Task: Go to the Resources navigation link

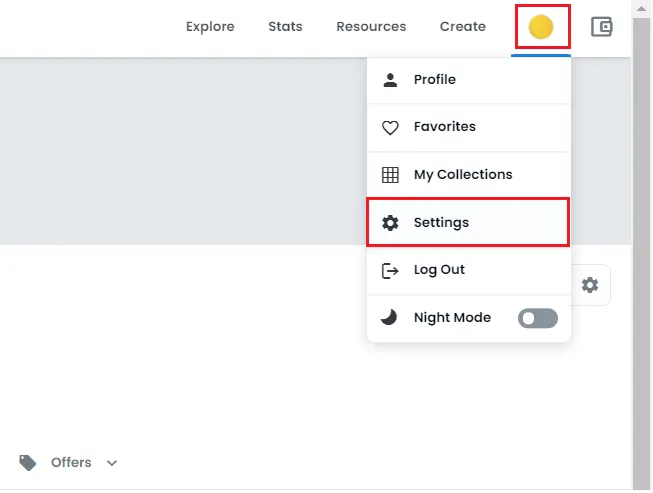Action: coord(371,27)
